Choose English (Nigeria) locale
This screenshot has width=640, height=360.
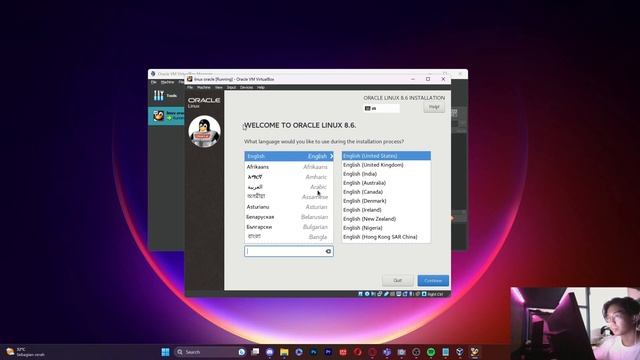click(x=386, y=228)
